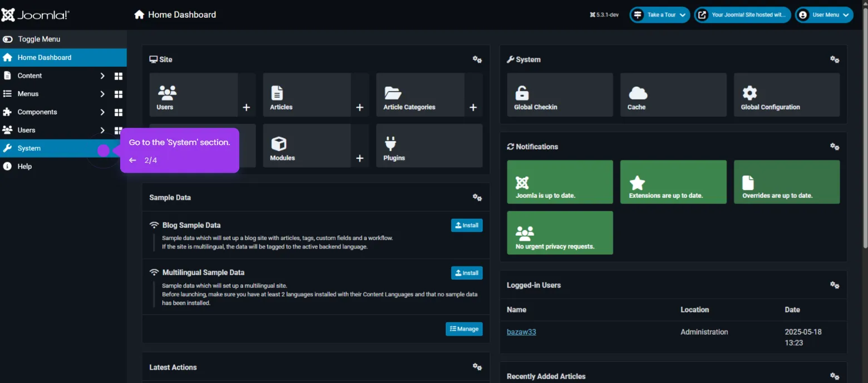Click 'Joomla is up to date' tile
The width and height of the screenshot is (868, 383).
point(560,182)
